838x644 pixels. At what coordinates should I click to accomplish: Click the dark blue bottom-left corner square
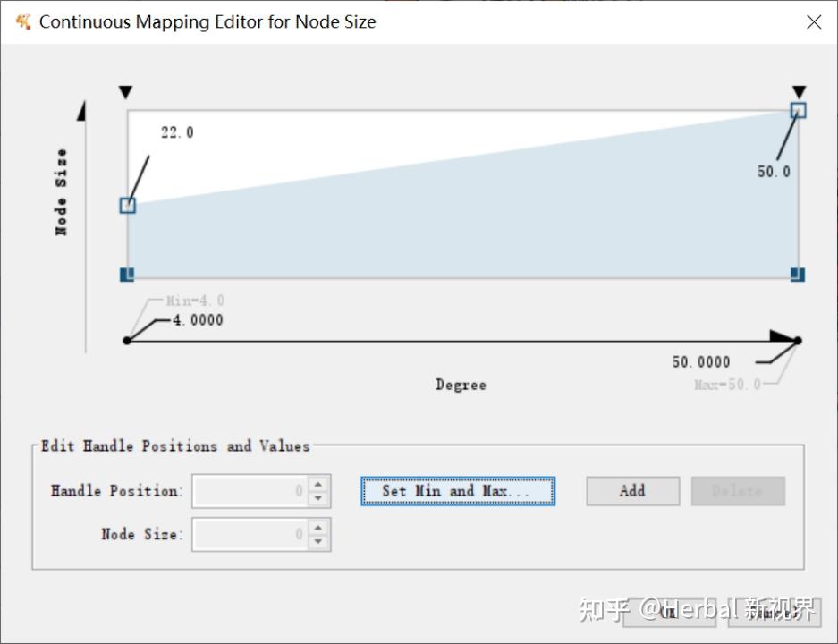coord(127,274)
